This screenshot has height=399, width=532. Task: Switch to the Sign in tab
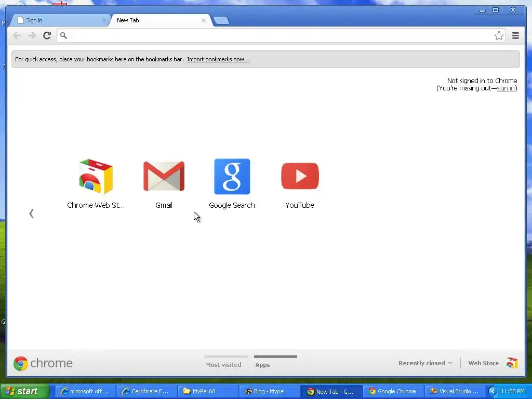pyautogui.click(x=59, y=20)
